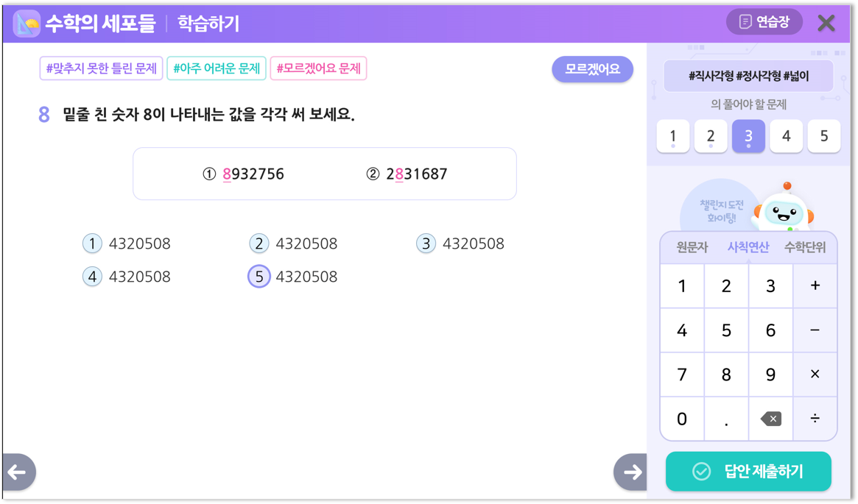Click the robot mascot character
The height and width of the screenshot is (504, 858).
pyautogui.click(x=784, y=210)
